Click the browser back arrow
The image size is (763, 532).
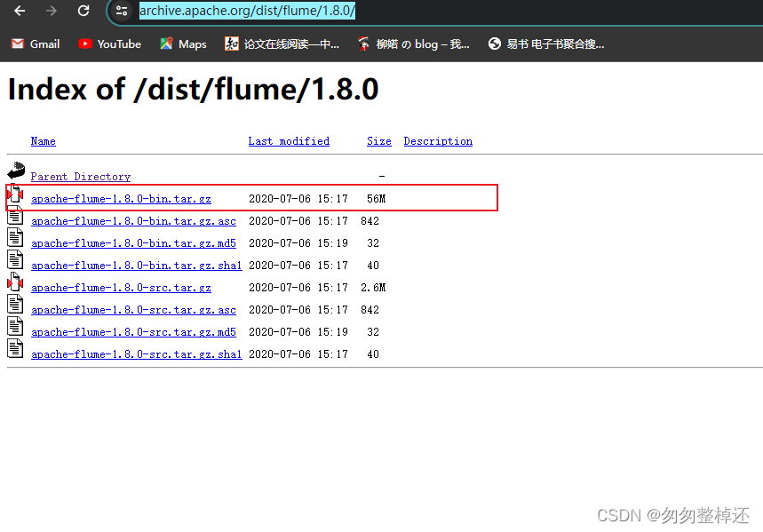point(18,12)
